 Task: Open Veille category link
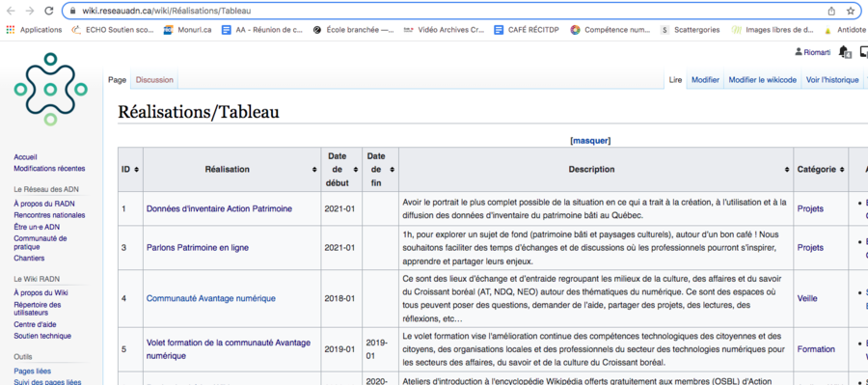(x=807, y=298)
